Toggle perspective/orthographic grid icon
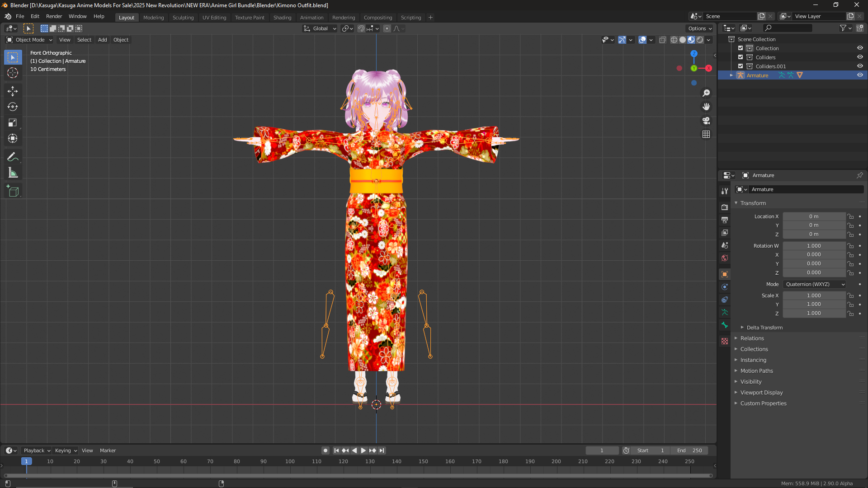868x488 pixels. [x=706, y=135]
